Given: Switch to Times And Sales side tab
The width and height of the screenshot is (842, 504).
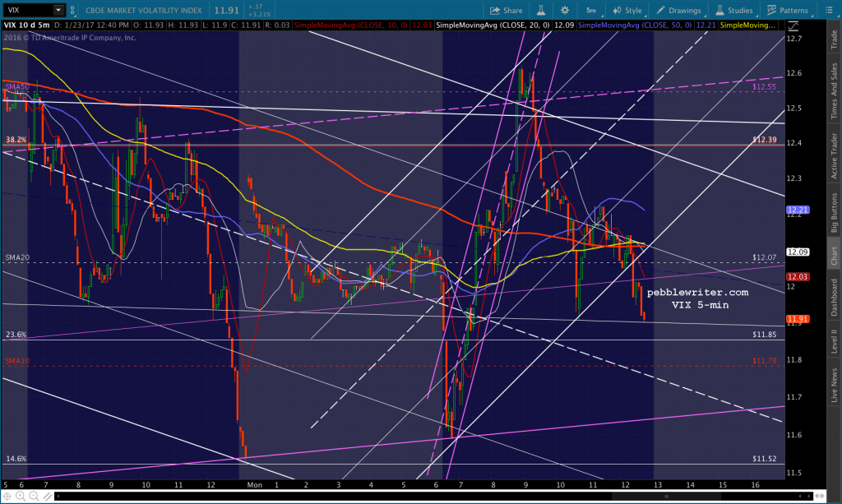Looking at the screenshot, I should click(x=834, y=90).
